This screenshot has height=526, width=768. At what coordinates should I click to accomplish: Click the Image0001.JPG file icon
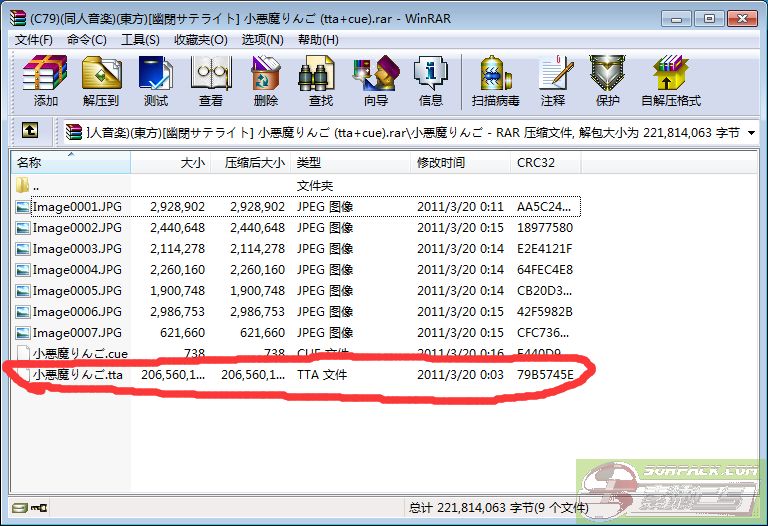tap(23, 207)
